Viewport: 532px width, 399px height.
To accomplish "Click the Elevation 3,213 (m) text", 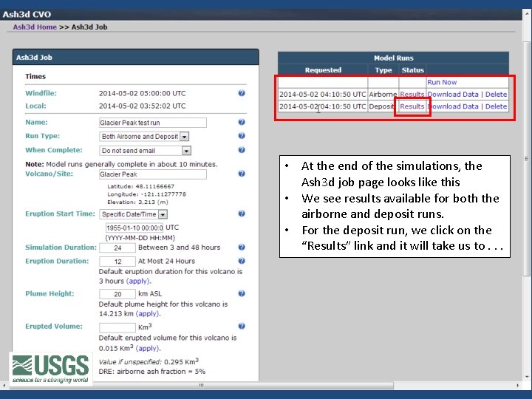I will click(137, 202).
